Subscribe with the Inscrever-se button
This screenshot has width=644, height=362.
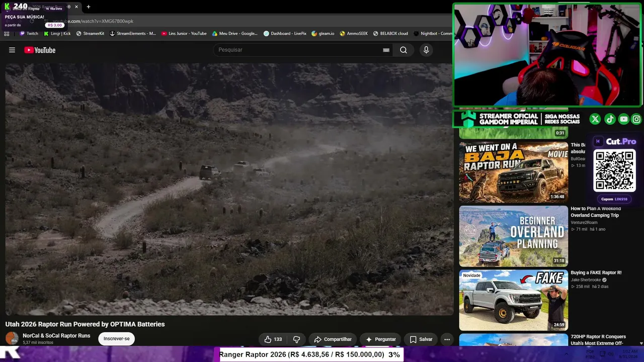point(116,339)
